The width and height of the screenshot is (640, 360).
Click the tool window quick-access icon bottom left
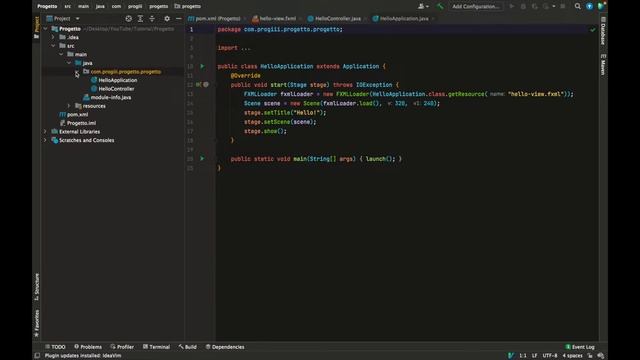(x=37, y=356)
